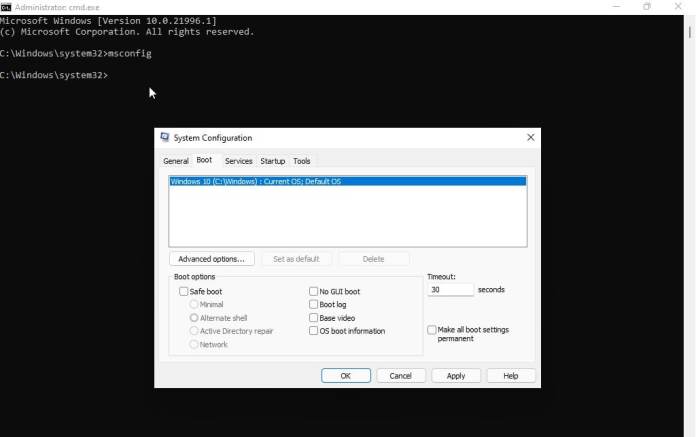
Task: Enable the Safe boot checkbox
Action: tap(183, 291)
